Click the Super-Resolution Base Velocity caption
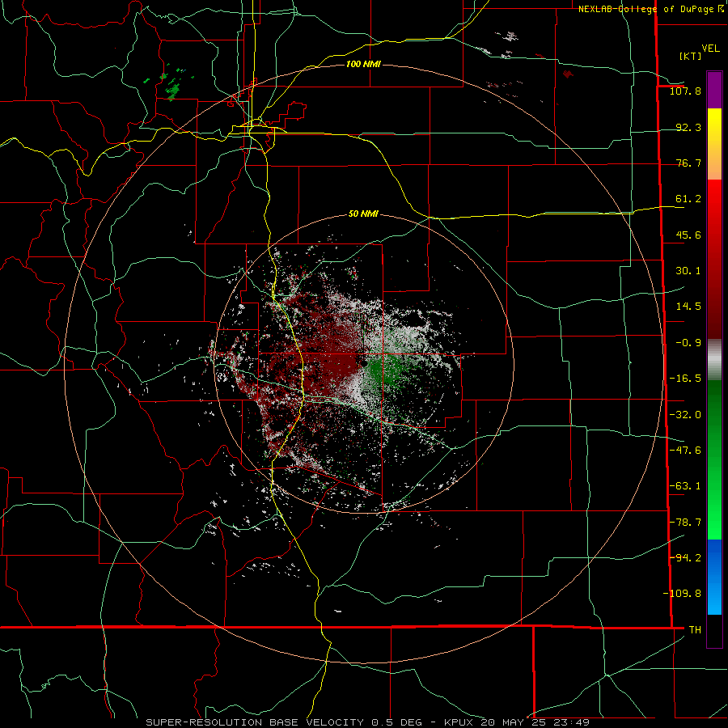This screenshot has height=728, width=728. click(x=368, y=722)
